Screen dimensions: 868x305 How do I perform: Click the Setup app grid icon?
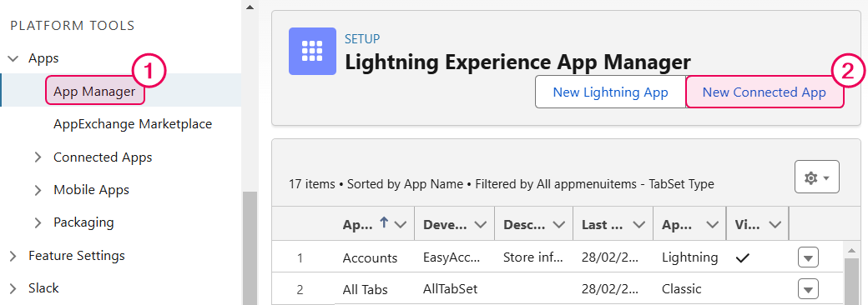312,51
